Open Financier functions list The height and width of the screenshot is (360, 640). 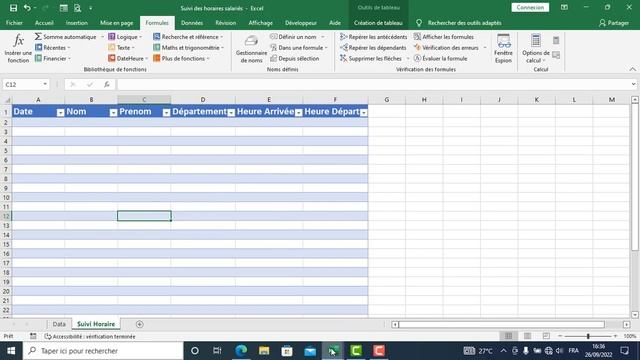[x=53, y=58]
